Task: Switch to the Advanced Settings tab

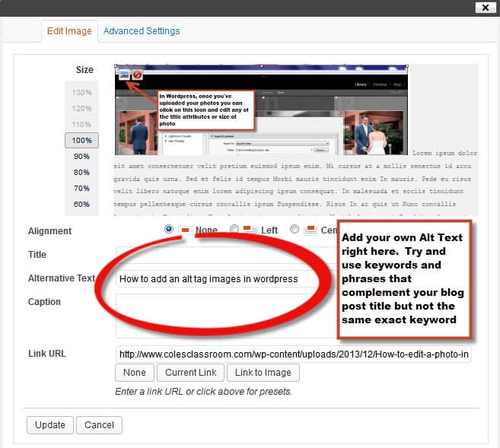Action: [142, 31]
